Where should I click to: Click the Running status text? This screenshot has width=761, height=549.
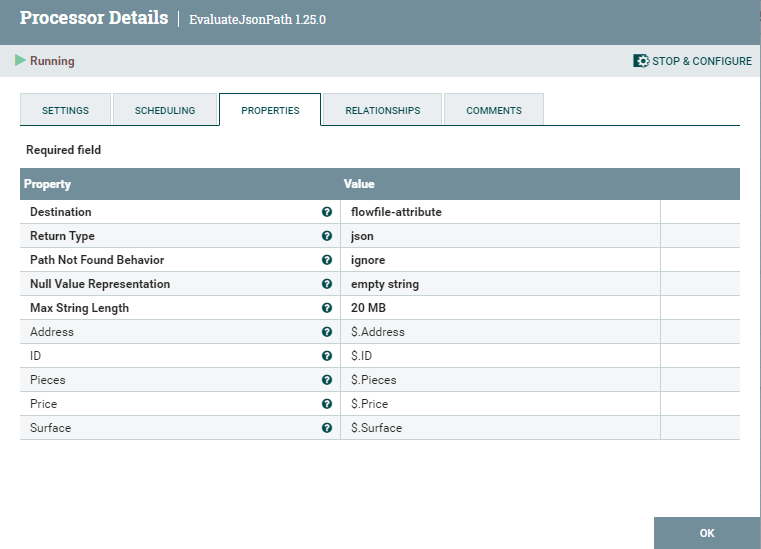point(52,61)
